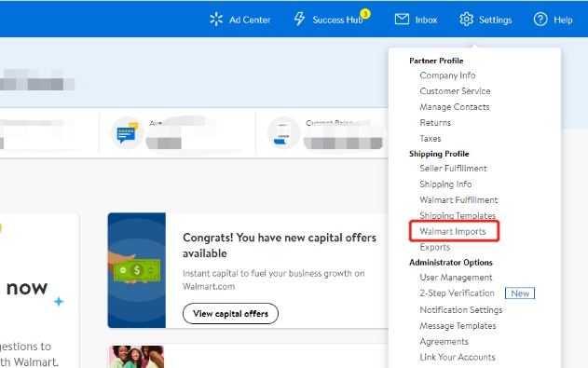
Task: Open Shipping Info settings
Action: pyautogui.click(x=445, y=184)
